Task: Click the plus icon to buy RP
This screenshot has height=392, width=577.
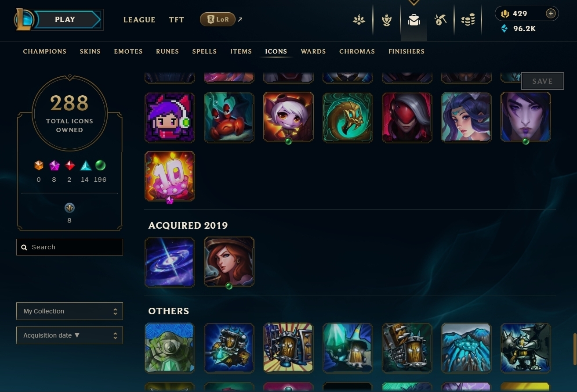Action: 551,14
